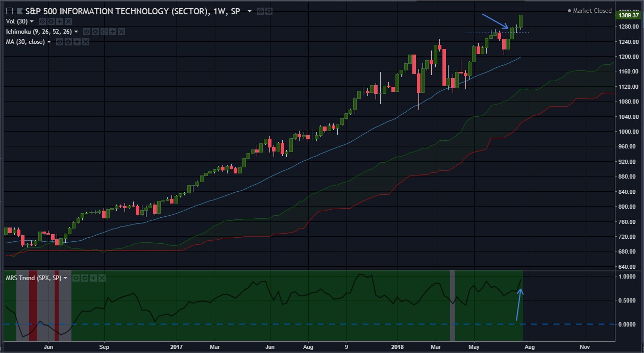Screen dimensions: 644x353
Task: Click the MRS Trend (SPX, SP) indicator name
Action: [33, 278]
